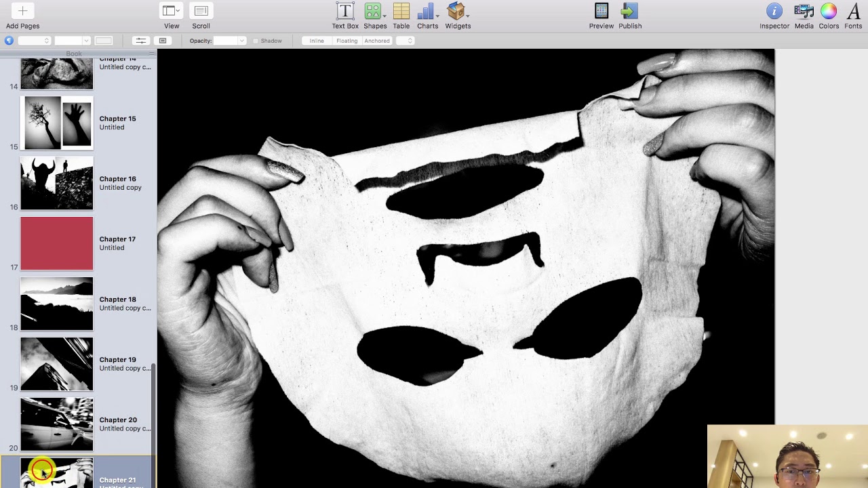Click the Book sidebar resize handle icon
This screenshot has height=488, width=868.
(151, 54)
